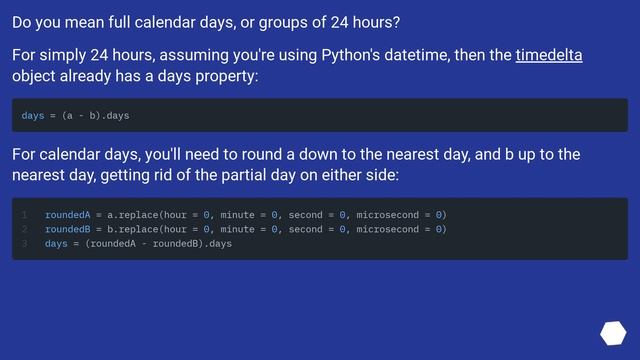Click the hour argument on line 1
640x360 pixels.
point(176,215)
